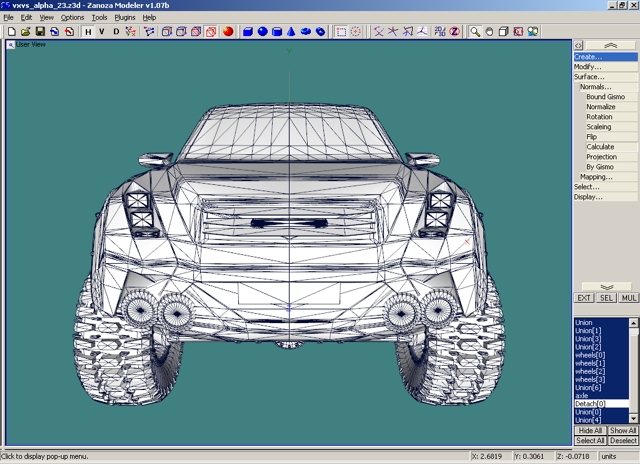Toggle the H axis lock button
Screen dimensions: 640x464
pyautogui.click(x=88, y=31)
